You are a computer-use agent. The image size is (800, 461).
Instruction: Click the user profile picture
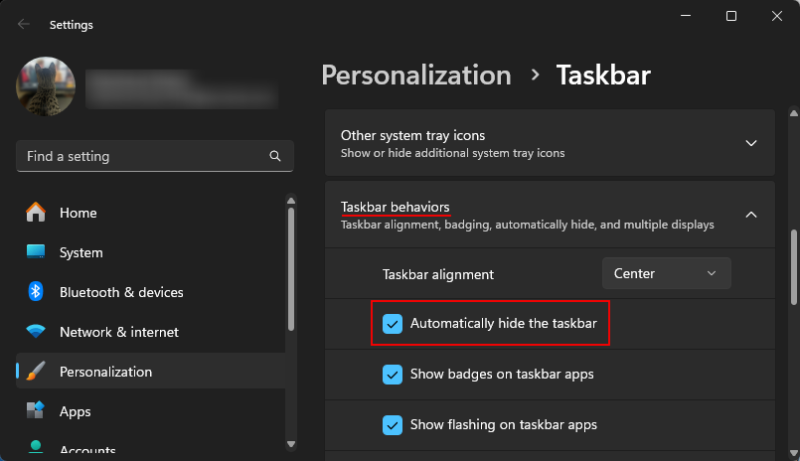point(46,86)
